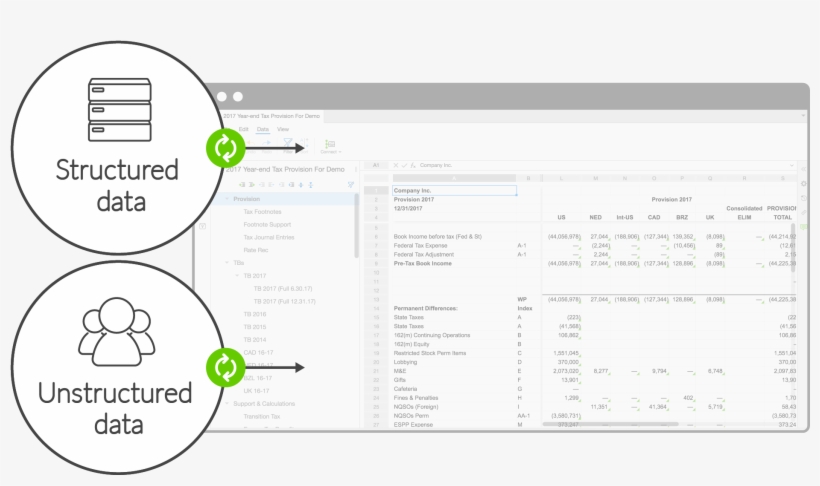Collapse the Support & Calculations section
Screen dimensions: 820x486
point(226,403)
